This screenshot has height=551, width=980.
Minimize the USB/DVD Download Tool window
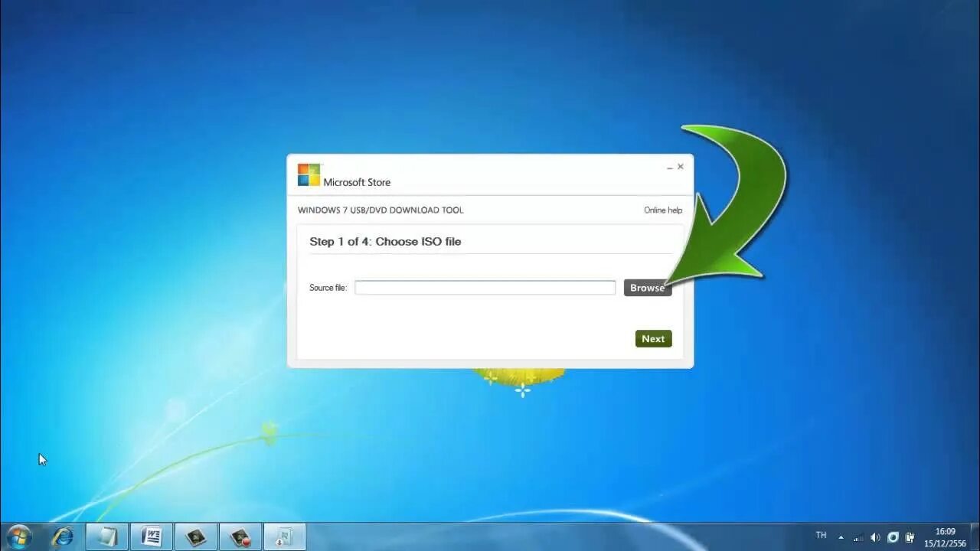click(x=670, y=167)
